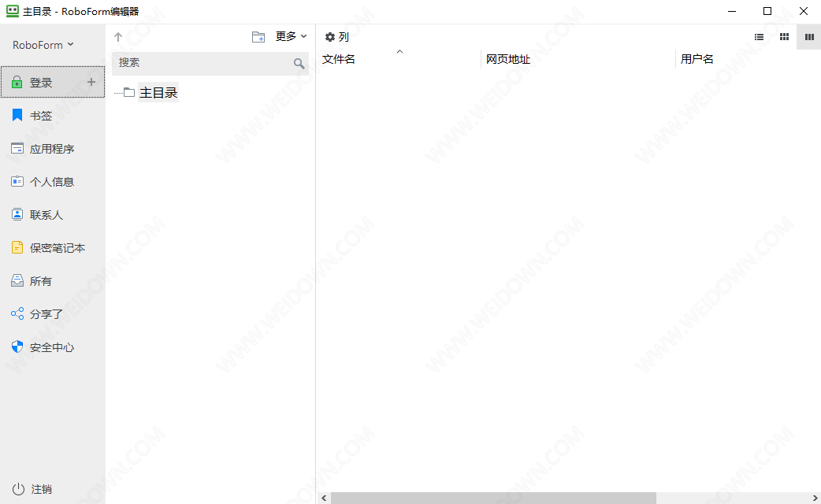The image size is (821, 504).
Task: Select the 登录 (Logins) sidebar item
Action: [x=52, y=82]
